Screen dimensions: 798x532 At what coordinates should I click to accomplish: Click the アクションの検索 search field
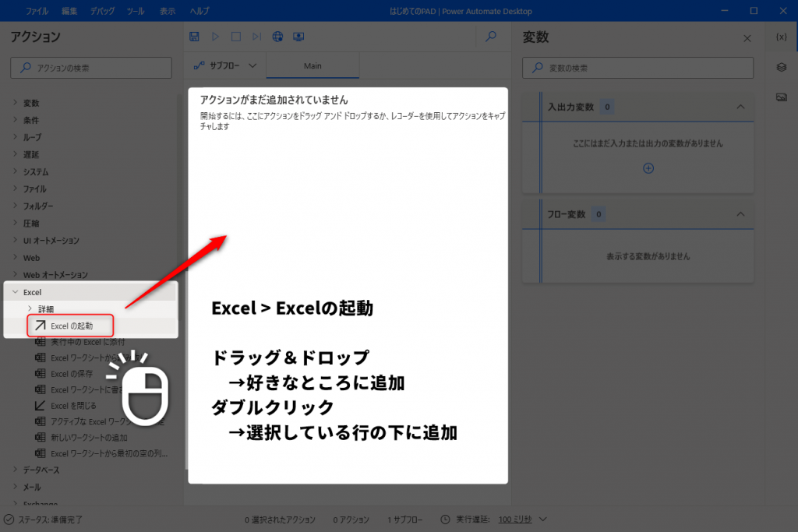91,68
